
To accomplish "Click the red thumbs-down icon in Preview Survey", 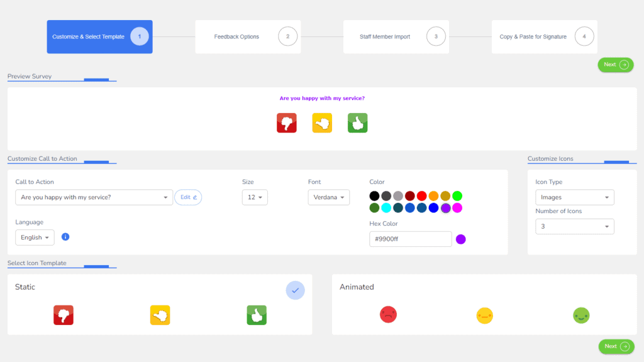I will pos(287,123).
